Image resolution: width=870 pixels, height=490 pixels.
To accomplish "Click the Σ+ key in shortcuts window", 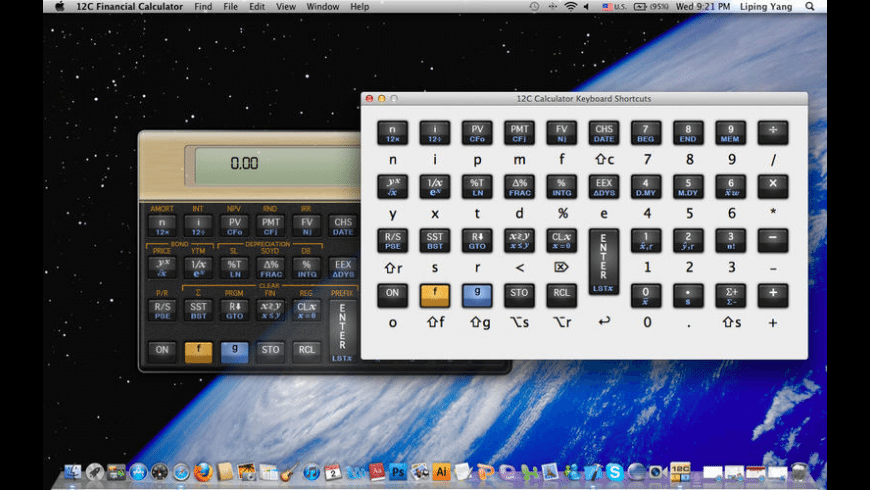I will point(730,295).
